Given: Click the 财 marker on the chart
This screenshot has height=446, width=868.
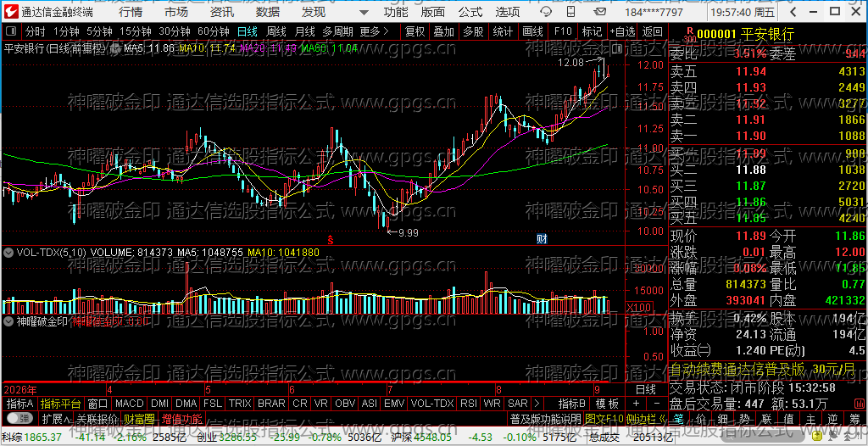Looking at the screenshot, I should pyautogui.click(x=542, y=239).
